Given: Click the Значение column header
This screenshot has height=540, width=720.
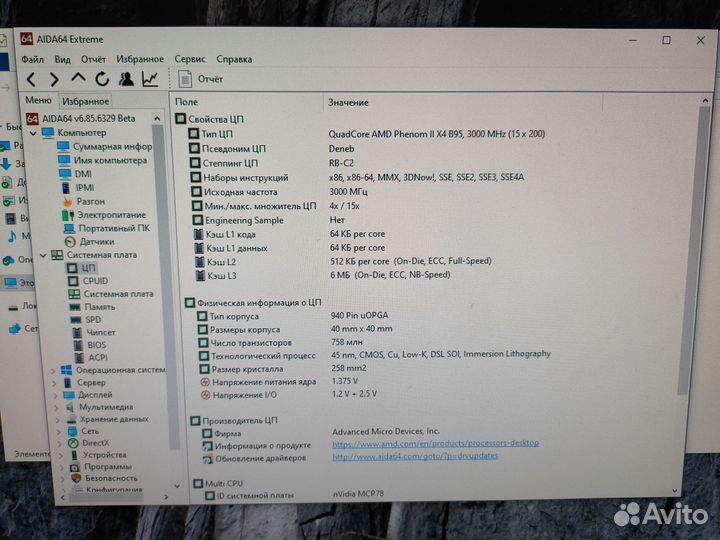Looking at the screenshot, I should [x=348, y=102].
